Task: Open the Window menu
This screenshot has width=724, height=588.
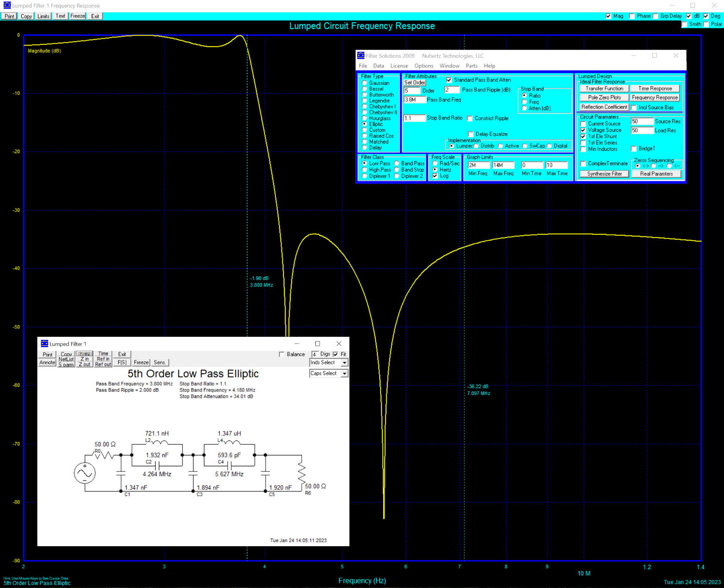Action: [449, 66]
